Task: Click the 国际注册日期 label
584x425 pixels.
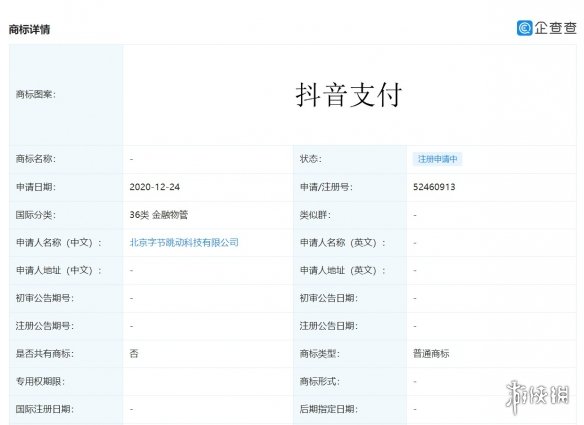Action: pos(45,409)
